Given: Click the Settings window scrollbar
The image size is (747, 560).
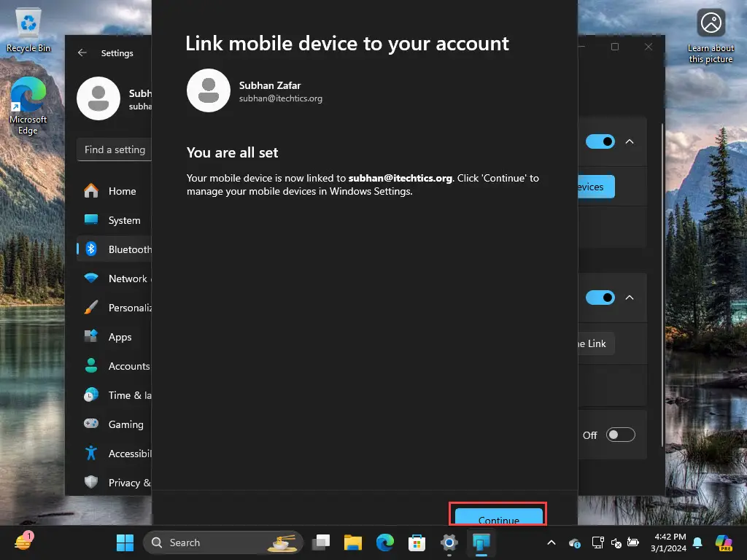Looking at the screenshot, I should tap(662, 285).
